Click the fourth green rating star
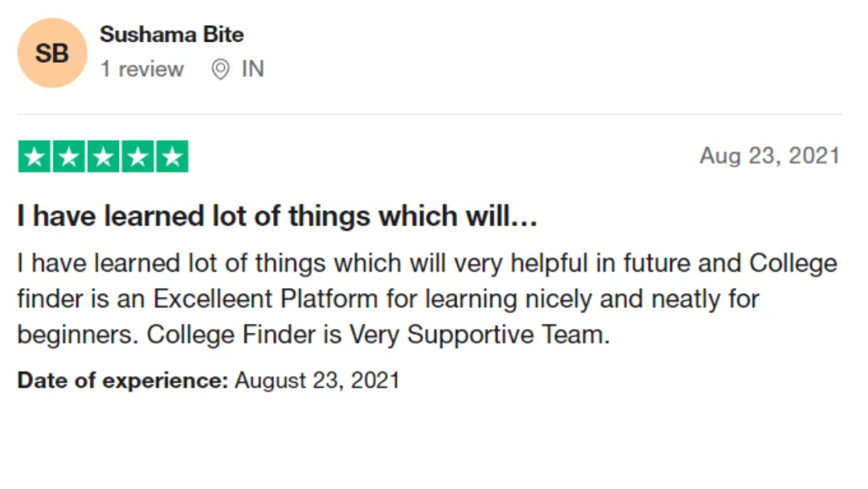This screenshot has width=868, height=489. pos(138,157)
